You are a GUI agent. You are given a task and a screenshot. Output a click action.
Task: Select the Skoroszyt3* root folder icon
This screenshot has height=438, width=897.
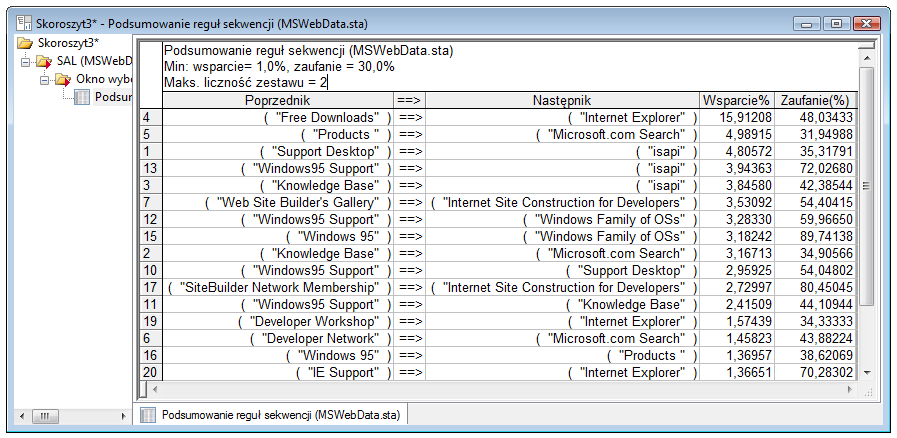pyautogui.click(x=25, y=43)
